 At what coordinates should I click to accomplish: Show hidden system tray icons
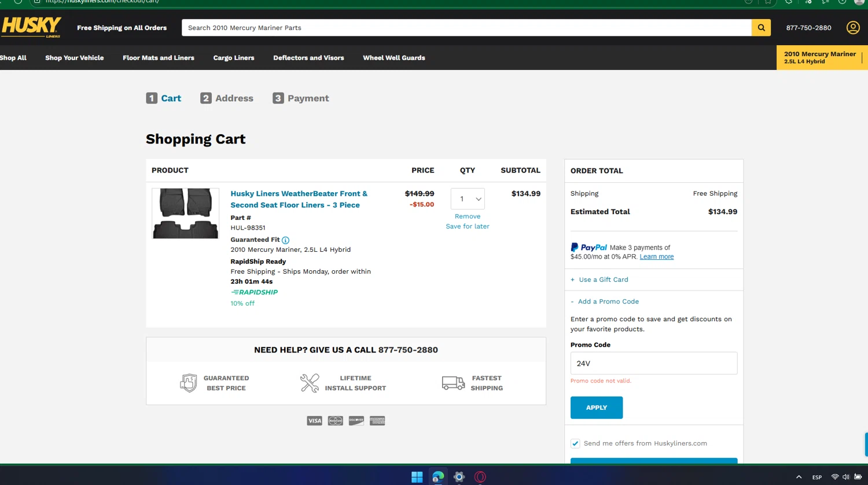tap(799, 477)
